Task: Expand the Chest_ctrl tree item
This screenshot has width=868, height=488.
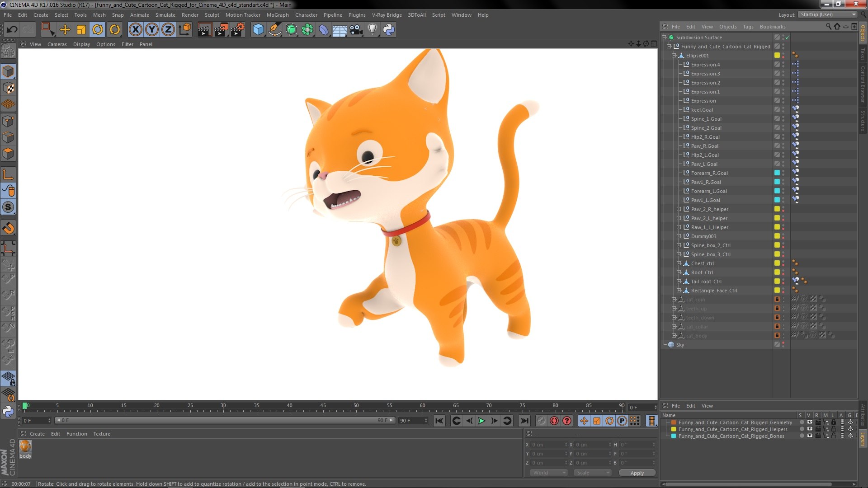Action: click(x=679, y=263)
